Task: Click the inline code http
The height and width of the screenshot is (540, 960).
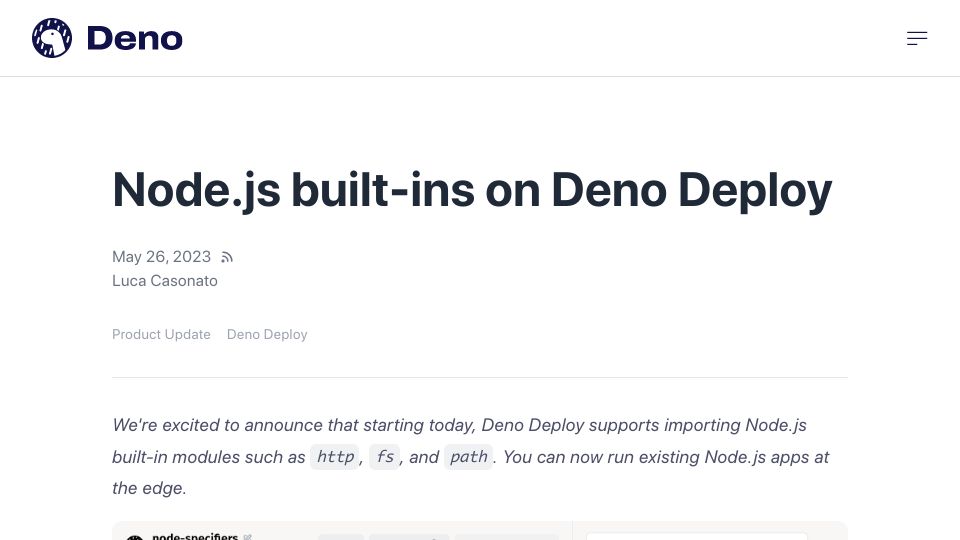Action: (335, 457)
